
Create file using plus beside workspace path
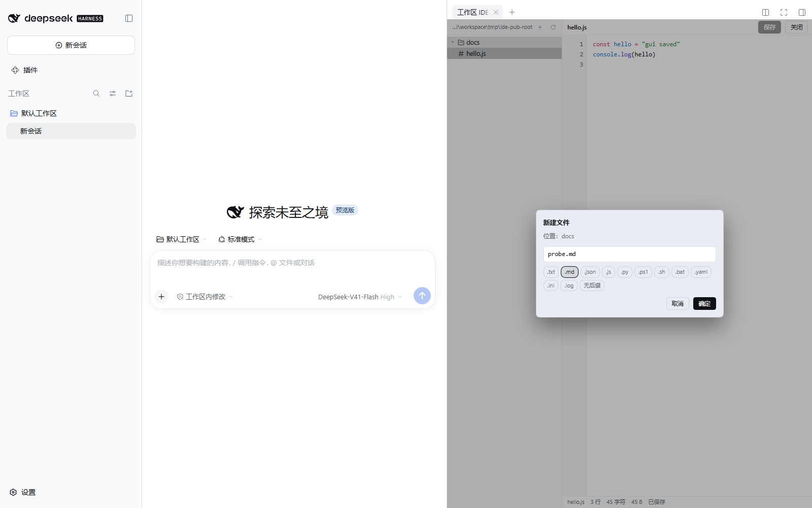(x=540, y=27)
